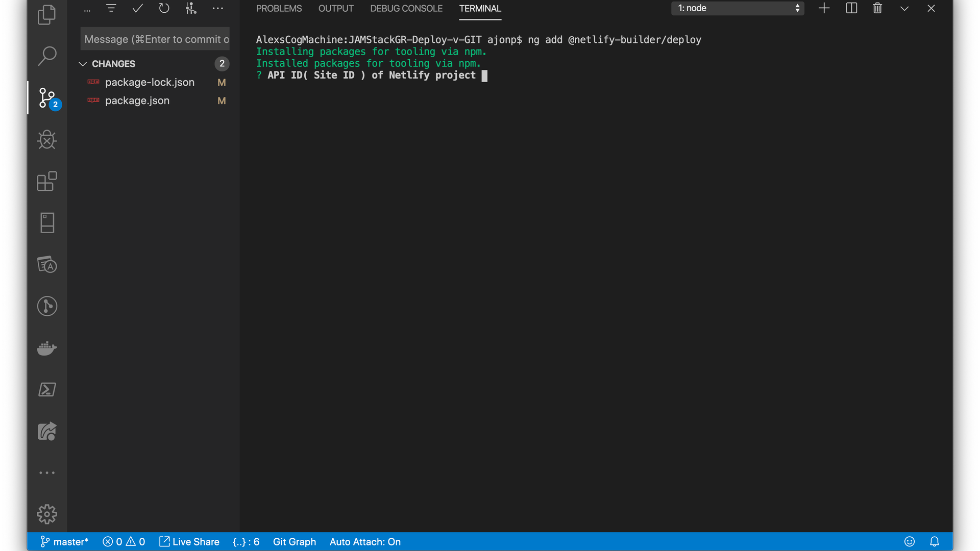Click the commit checkmark icon
The image size is (980, 551).
[x=137, y=8]
